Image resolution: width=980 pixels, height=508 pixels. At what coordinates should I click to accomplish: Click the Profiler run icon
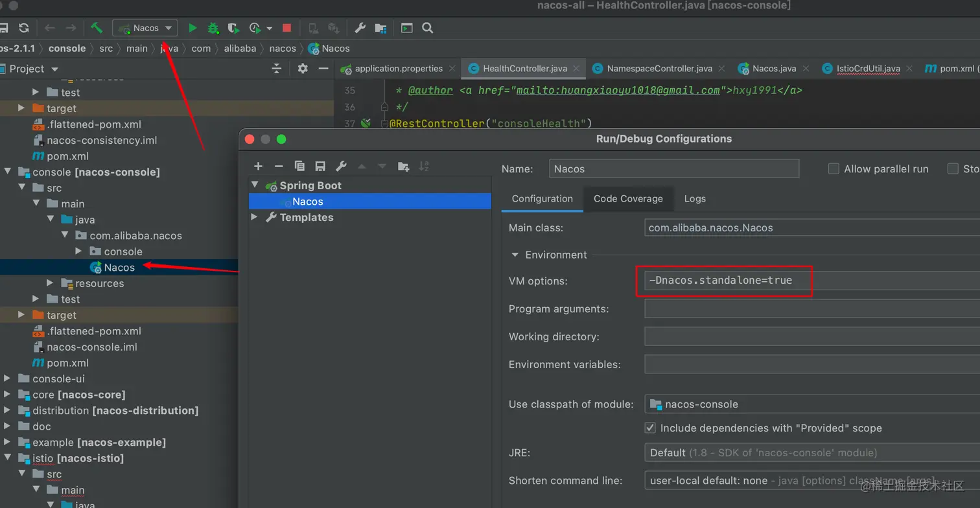click(x=255, y=28)
